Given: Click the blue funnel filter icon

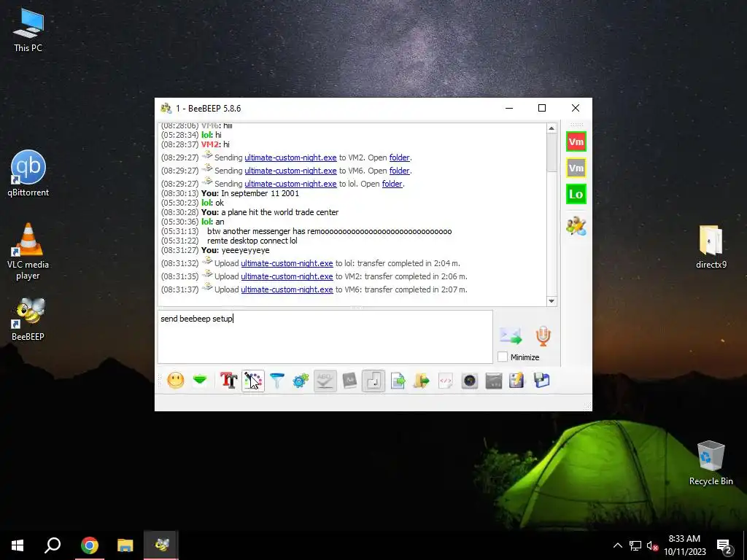Looking at the screenshot, I should point(276,381).
